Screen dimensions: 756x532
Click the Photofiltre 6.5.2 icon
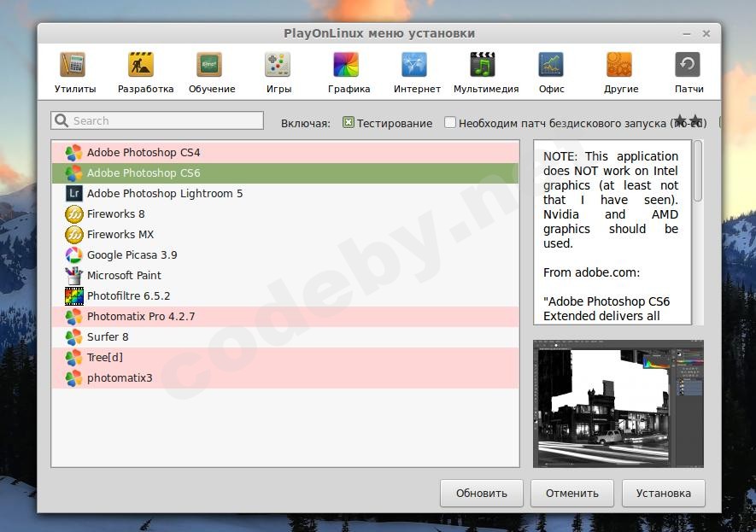(x=73, y=295)
